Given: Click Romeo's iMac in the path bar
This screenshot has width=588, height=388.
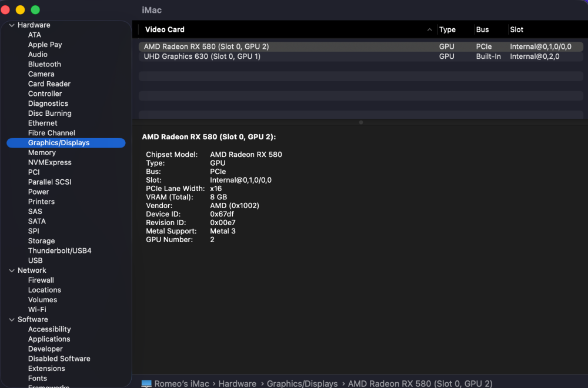Looking at the screenshot, I should [x=182, y=383].
